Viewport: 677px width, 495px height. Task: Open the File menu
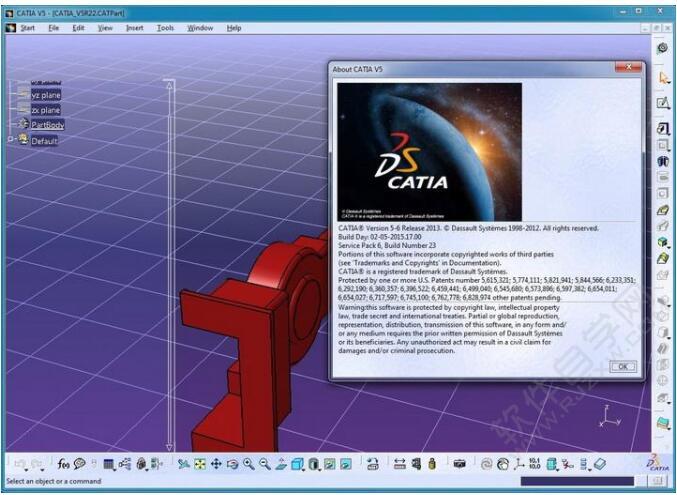54,28
